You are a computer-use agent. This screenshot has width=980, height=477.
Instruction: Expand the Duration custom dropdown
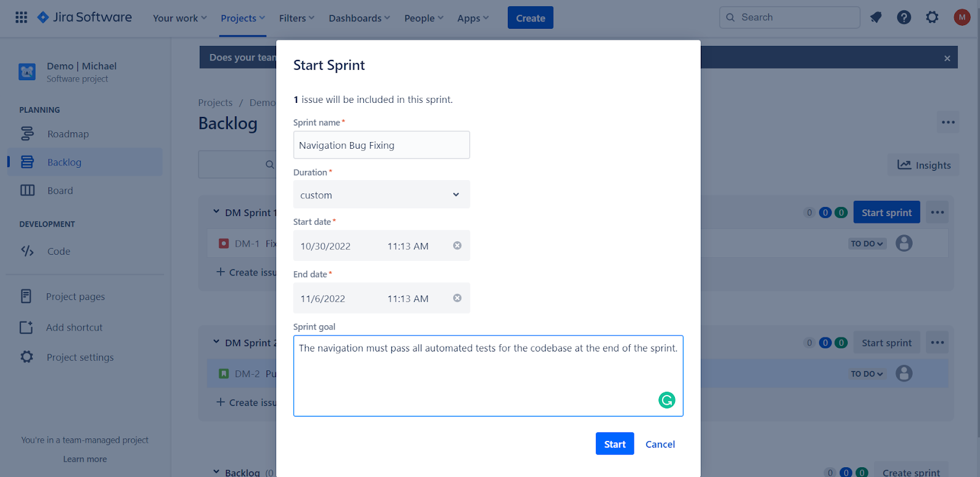tap(381, 195)
